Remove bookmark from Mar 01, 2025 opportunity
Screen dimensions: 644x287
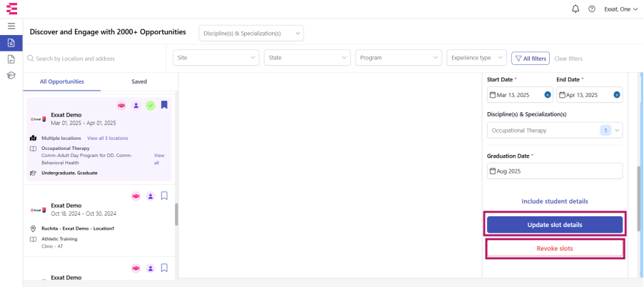click(164, 105)
